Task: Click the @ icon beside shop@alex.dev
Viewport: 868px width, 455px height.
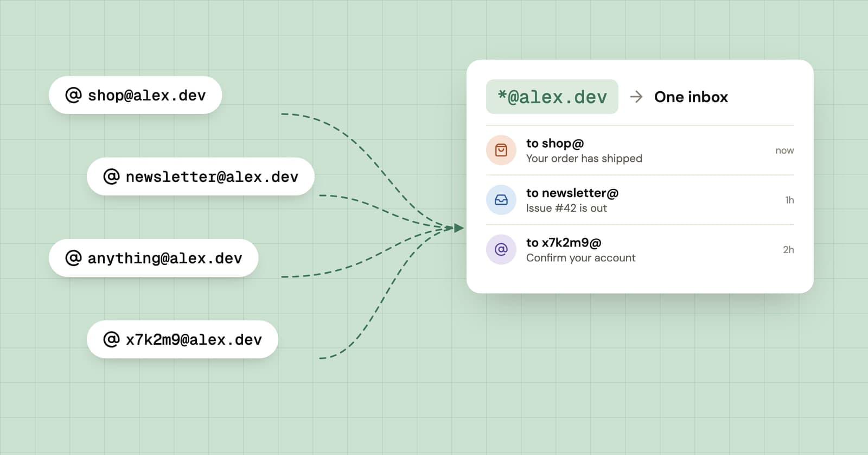Action: (73, 95)
